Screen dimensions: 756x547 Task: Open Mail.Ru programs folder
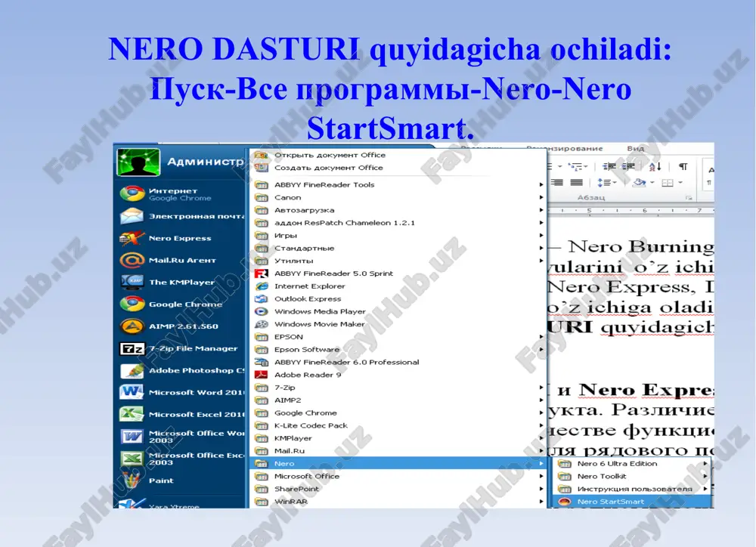(396, 450)
